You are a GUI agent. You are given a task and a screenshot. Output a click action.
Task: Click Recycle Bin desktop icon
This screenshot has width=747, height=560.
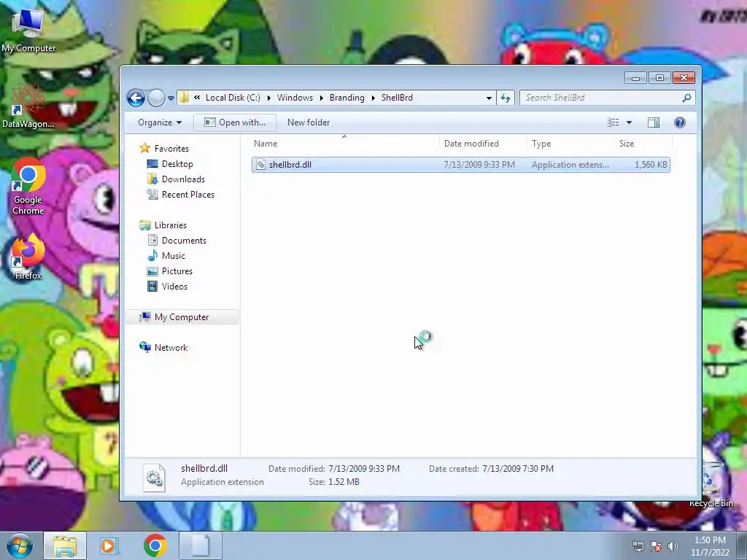coord(711,483)
